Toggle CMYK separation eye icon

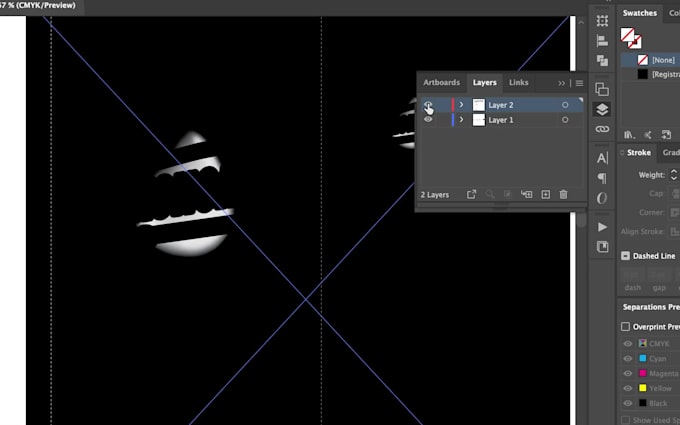tap(628, 344)
